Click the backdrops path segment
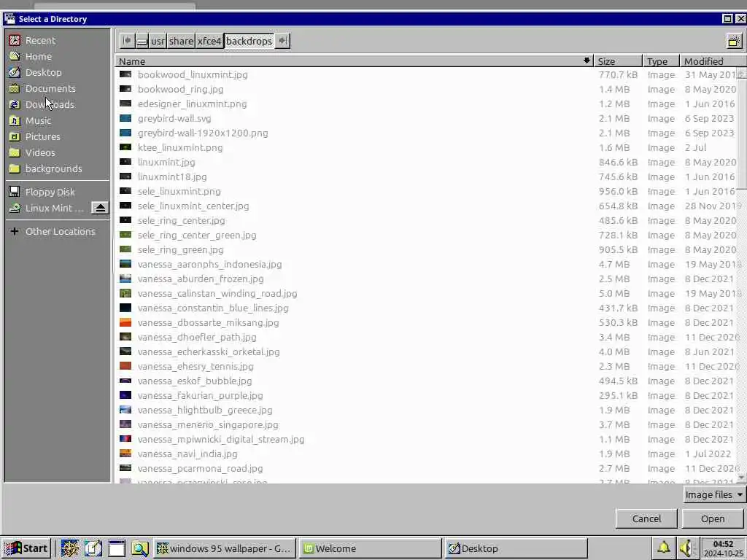 pyautogui.click(x=249, y=41)
